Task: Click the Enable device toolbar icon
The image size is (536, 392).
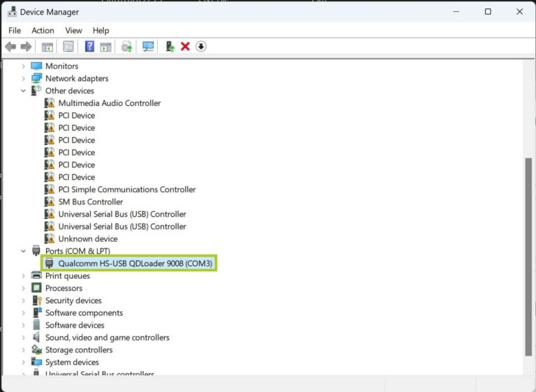Action: tap(170, 47)
